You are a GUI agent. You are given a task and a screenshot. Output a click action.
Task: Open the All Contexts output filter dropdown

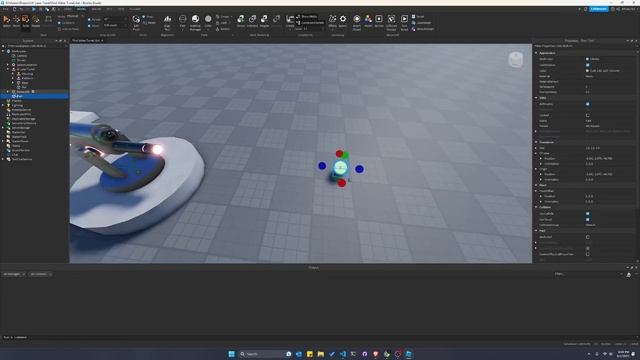[40, 274]
